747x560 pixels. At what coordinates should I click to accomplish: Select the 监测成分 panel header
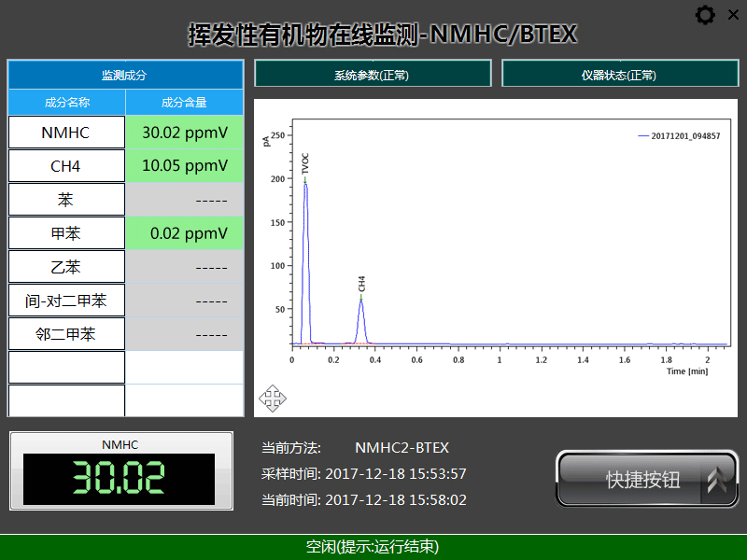point(125,76)
